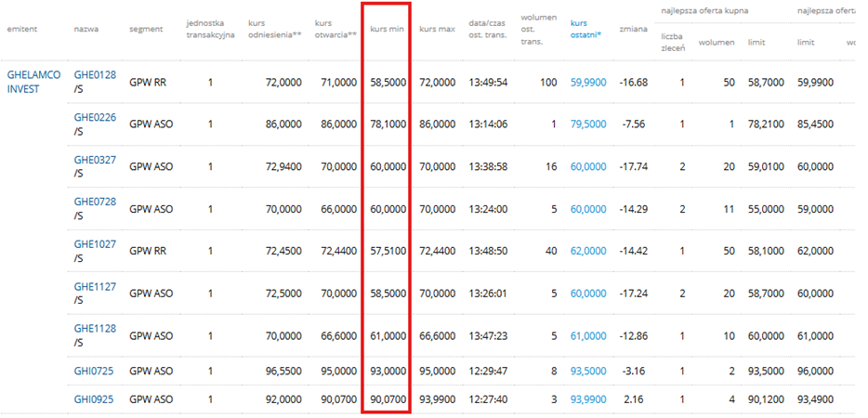The height and width of the screenshot is (418, 868).
Task: Open the GHE1027 bond page
Action: pos(95,244)
